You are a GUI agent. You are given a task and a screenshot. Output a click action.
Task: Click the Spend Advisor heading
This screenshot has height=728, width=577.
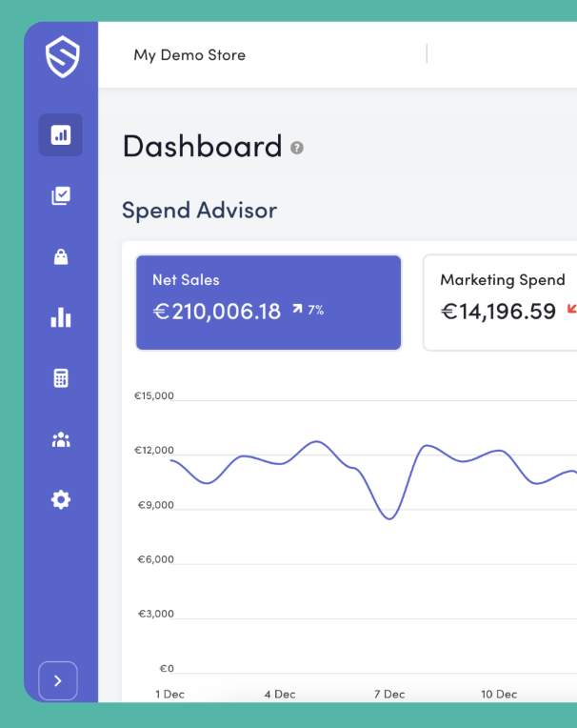pos(199,210)
